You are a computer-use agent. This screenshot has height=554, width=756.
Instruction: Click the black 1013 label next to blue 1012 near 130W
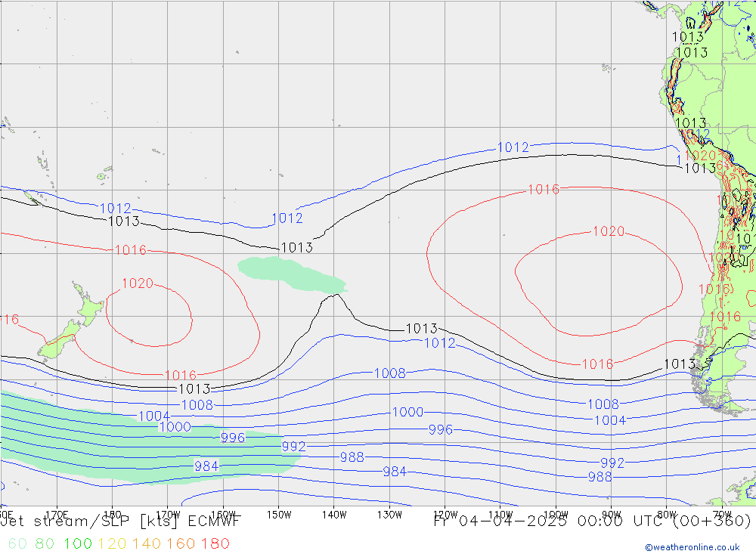pyautogui.click(x=421, y=329)
